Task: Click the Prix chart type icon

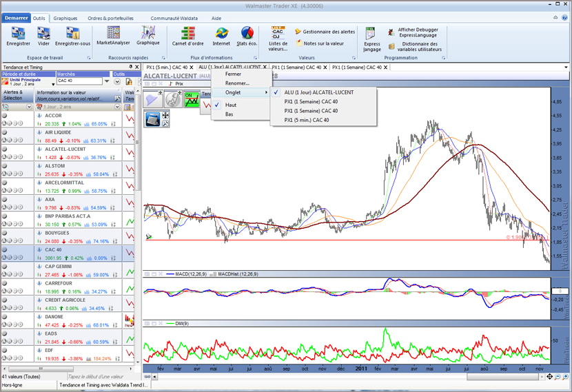Action: (170, 83)
